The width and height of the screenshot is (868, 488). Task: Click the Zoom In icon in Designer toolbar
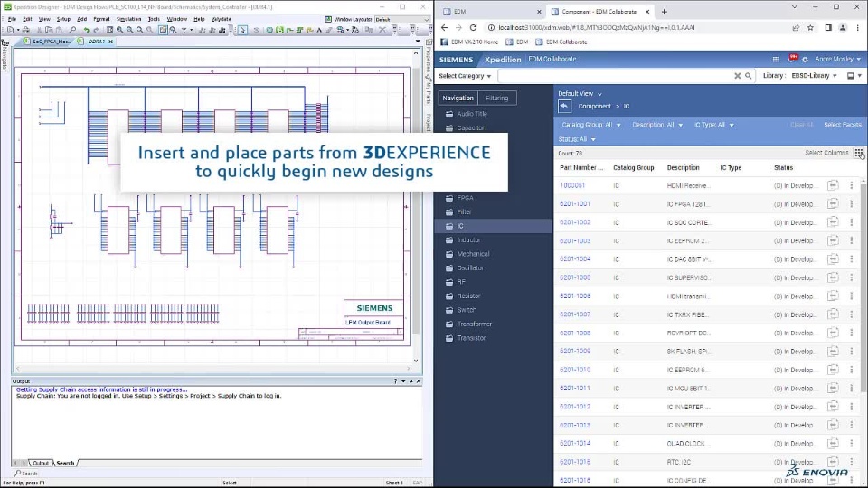pyautogui.click(x=119, y=30)
